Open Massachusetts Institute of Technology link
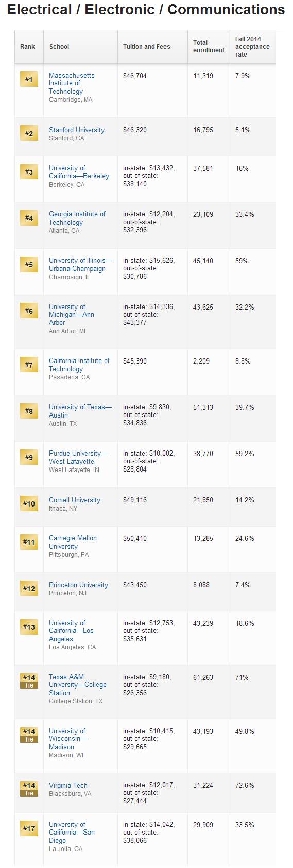 (x=72, y=83)
